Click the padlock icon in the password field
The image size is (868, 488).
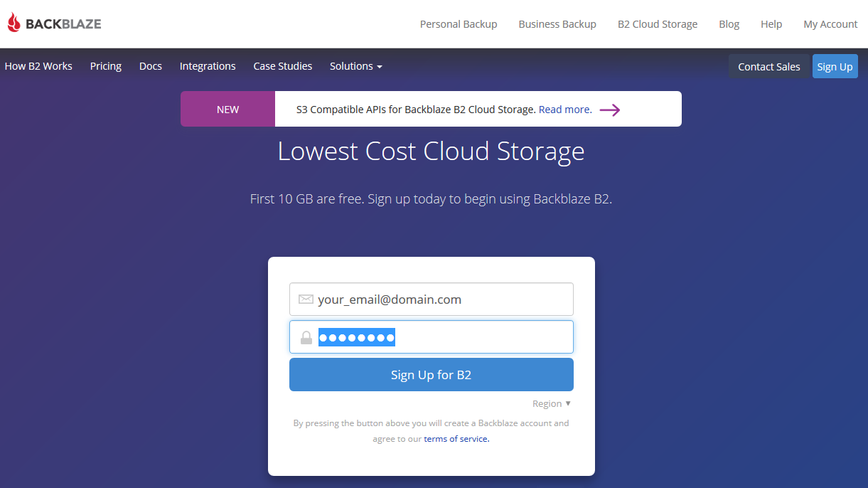coord(306,337)
